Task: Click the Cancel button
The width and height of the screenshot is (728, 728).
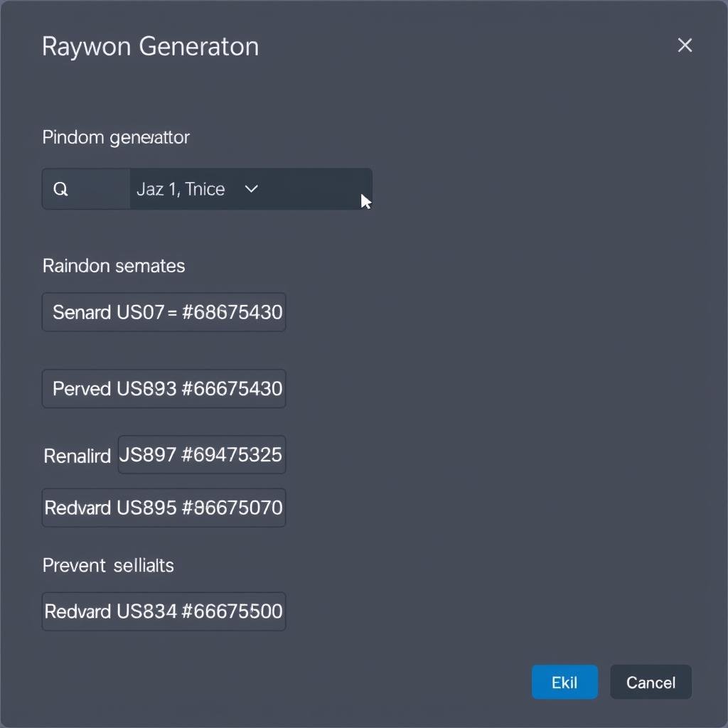Action: tap(651, 682)
